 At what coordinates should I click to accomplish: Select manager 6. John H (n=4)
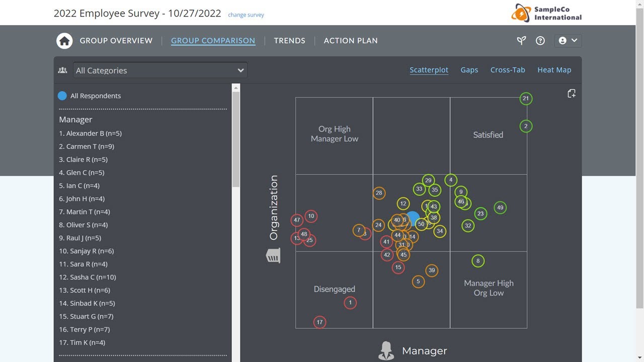coord(82,199)
